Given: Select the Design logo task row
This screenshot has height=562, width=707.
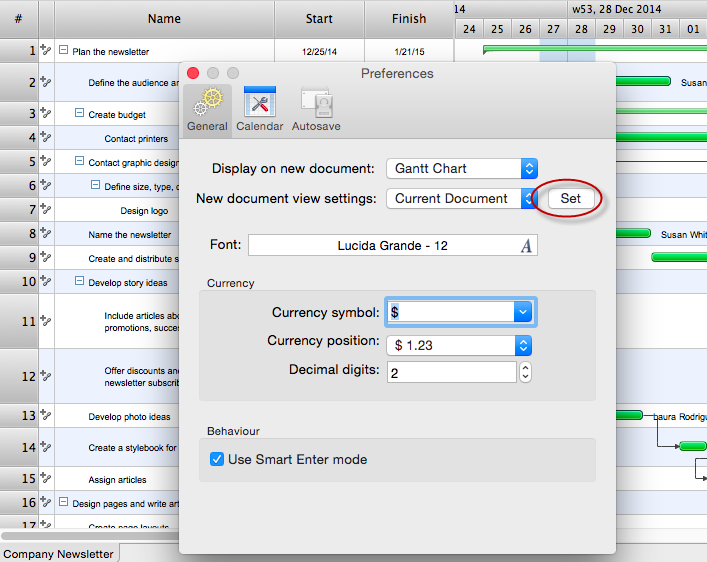Looking at the screenshot, I should [x=144, y=211].
